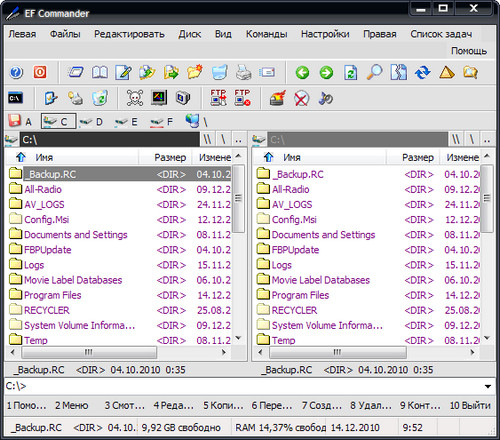Switch to drive D

pos(91,122)
